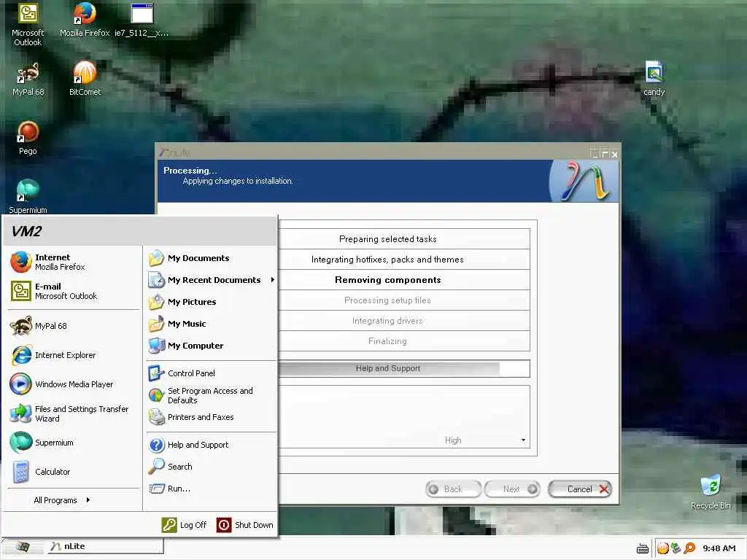Click the nLite progress bar
This screenshot has width=747, height=560.
tap(404, 368)
